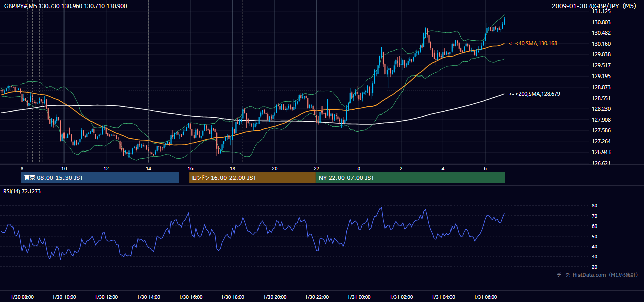Click the 1/30 22:00 bottom time label
644x302 pixels.
[317, 297]
